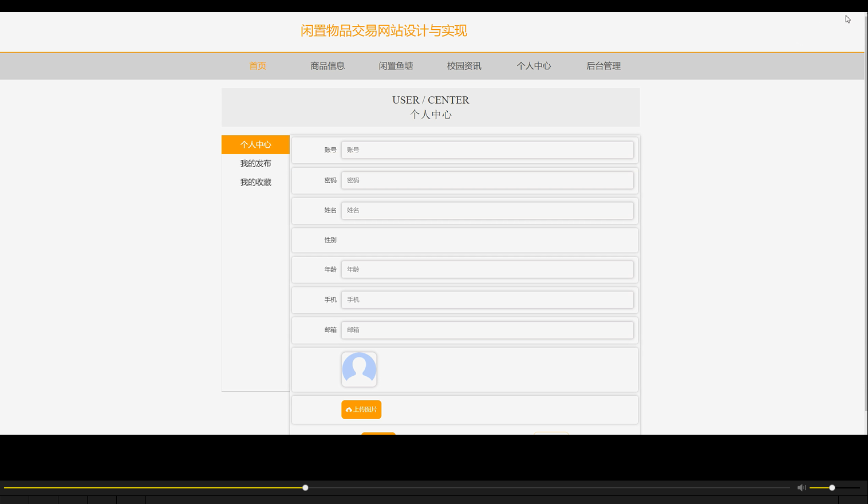
Task: Click the video progress slider handle
Action: [x=305, y=487]
